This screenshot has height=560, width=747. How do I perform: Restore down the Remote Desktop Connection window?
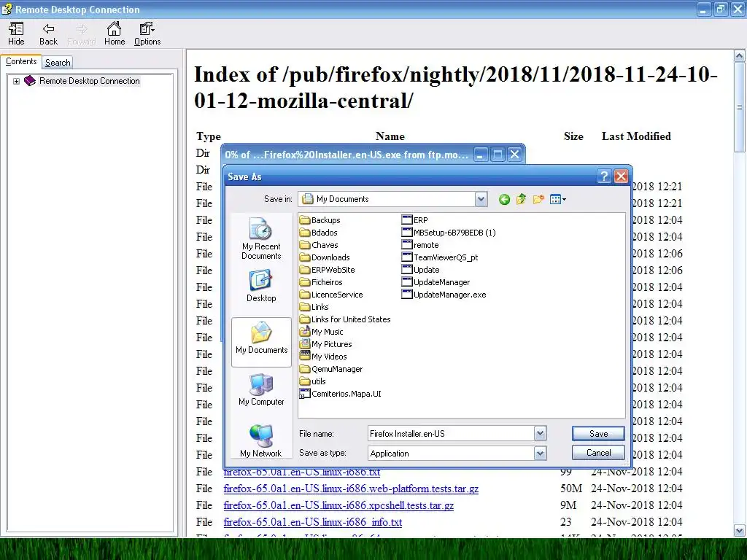[720, 9]
